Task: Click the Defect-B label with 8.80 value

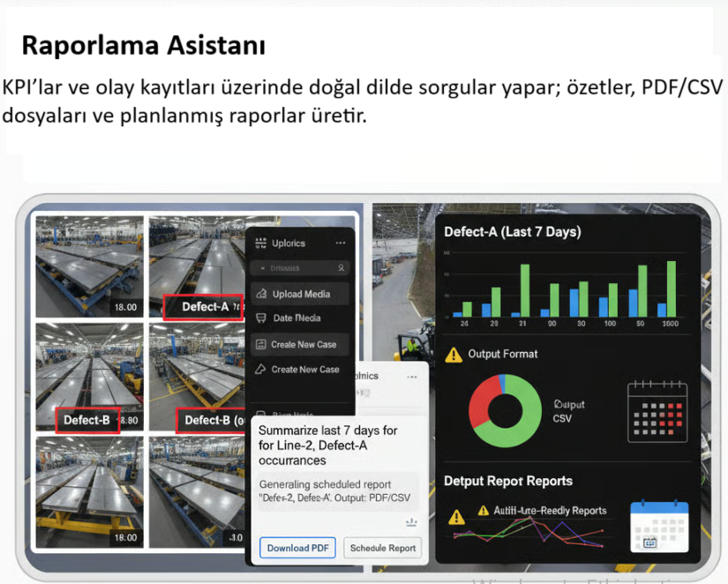Action: [x=87, y=420]
